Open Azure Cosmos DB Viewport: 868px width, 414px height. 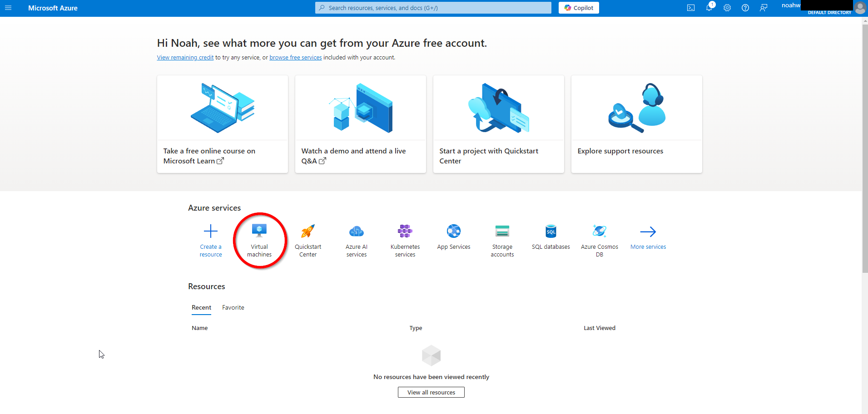click(x=600, y=241)
